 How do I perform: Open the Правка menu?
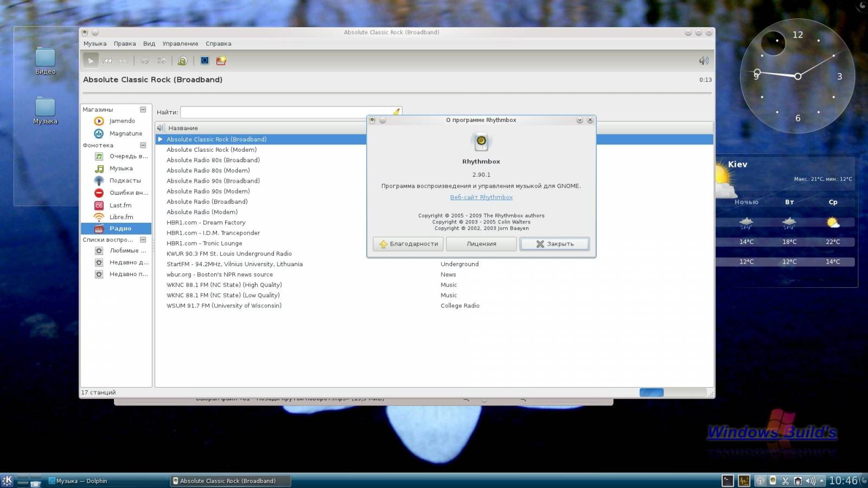tap(125, 44)
